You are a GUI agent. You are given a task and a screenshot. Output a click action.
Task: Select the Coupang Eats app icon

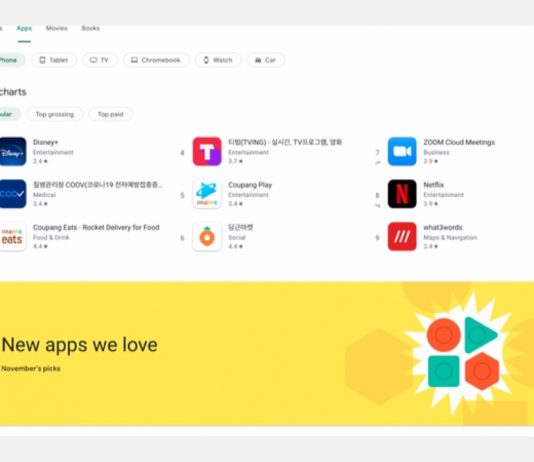pos(13,237)
